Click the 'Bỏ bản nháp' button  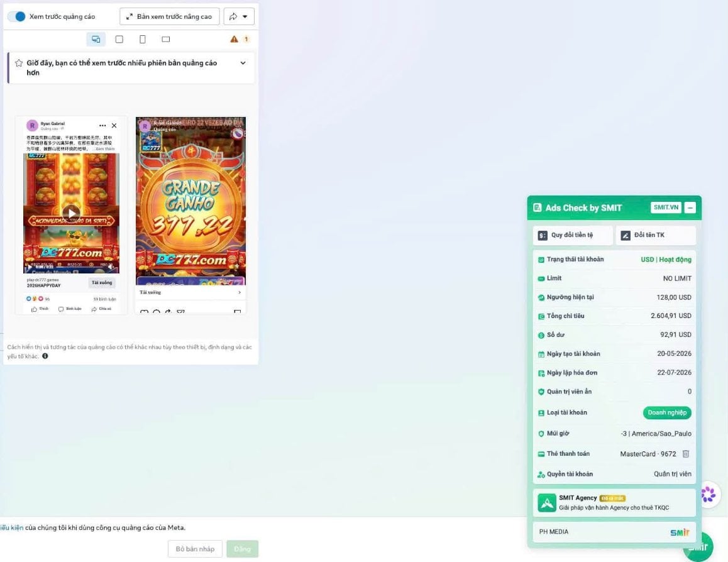tap(195, 549)
